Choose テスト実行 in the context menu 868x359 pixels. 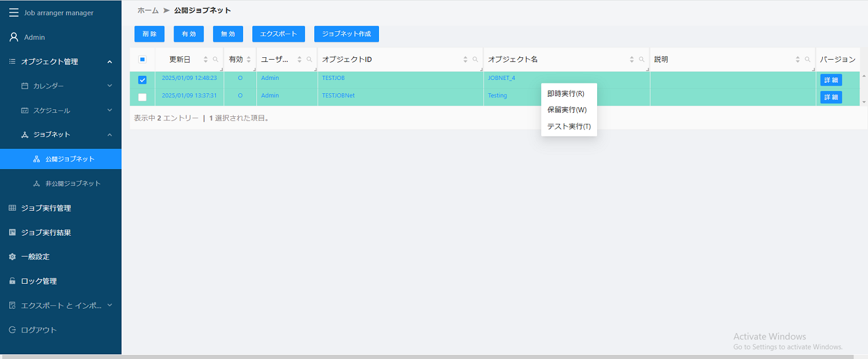click(x=569, y=126)
